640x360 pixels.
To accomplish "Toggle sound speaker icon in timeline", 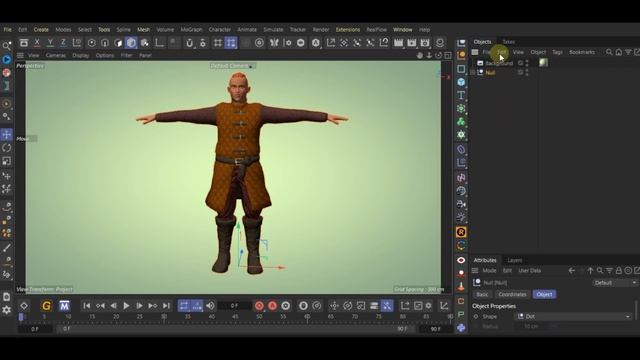I will [210, 305].
